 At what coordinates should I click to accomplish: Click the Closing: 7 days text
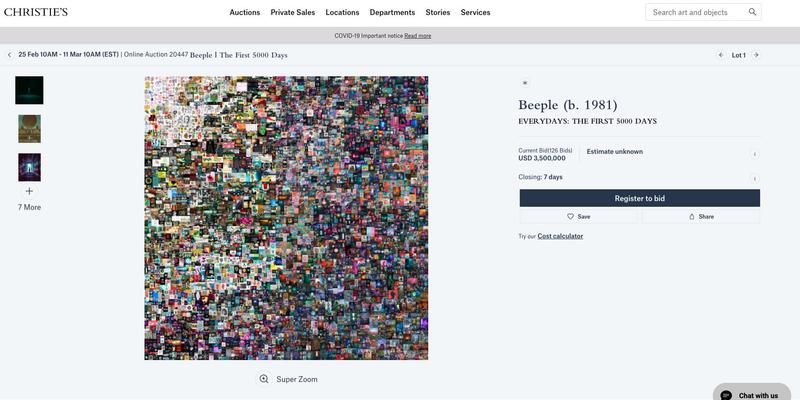540,177
